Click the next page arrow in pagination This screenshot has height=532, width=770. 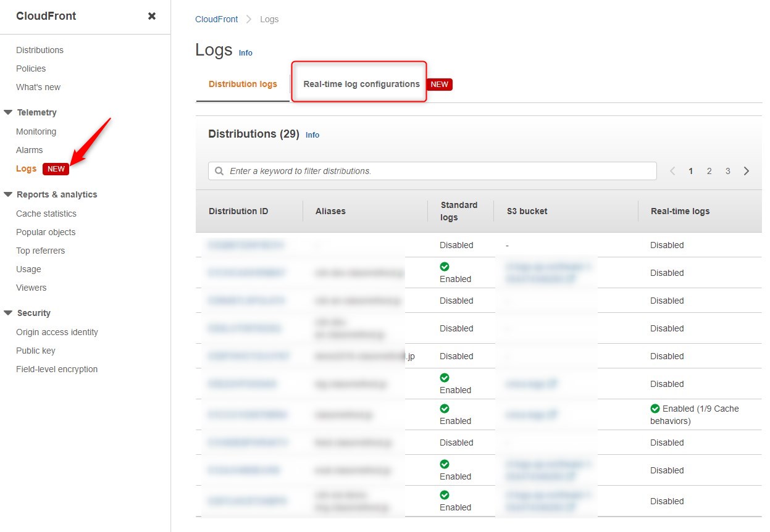tap(747, 170)
